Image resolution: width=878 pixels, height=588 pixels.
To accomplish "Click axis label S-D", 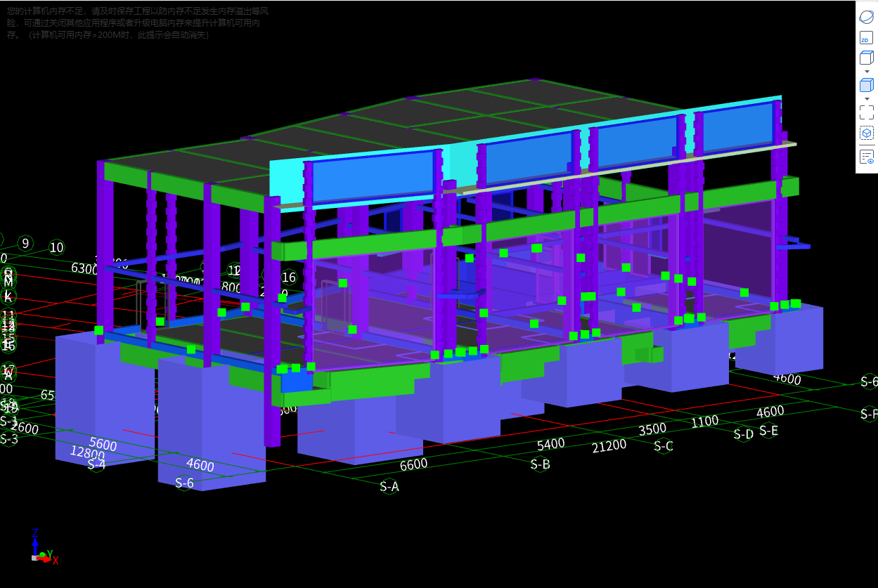I will pos(744,434).
